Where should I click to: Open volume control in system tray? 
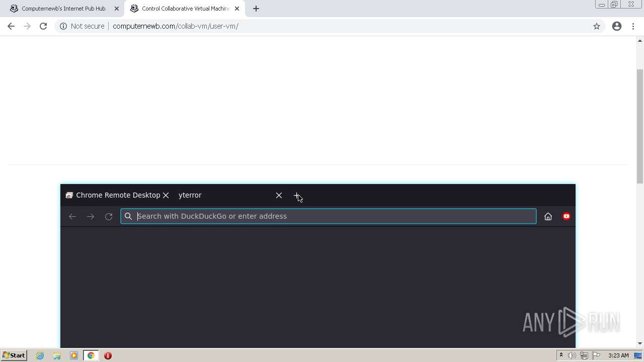point(572,355)
